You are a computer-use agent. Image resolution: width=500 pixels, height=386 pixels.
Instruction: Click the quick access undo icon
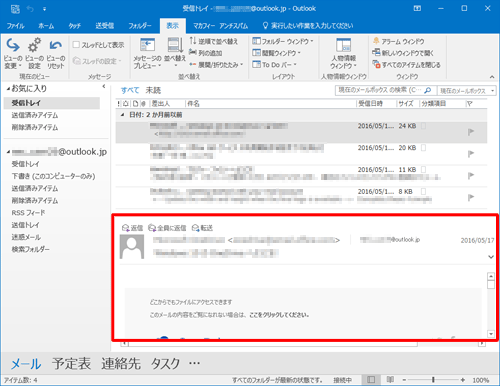[30, 9]
